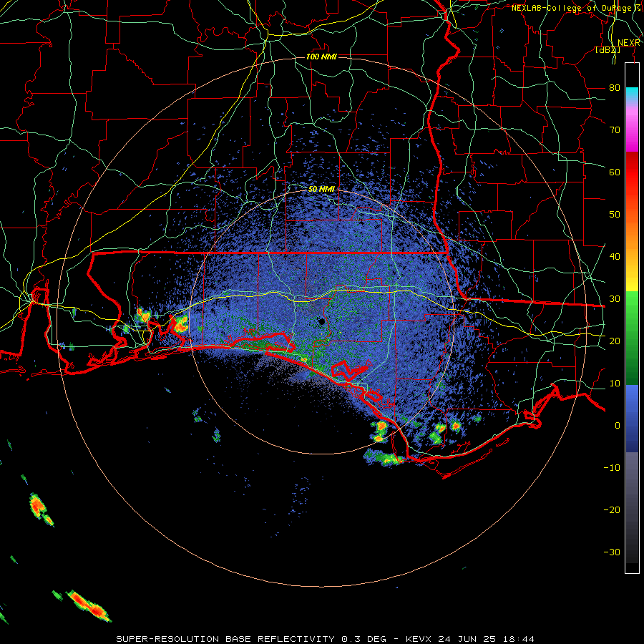Viewport: 644px width, 644px height.
Task: Click the red segment of the reflectivity color bar
Action: (632, 172)
